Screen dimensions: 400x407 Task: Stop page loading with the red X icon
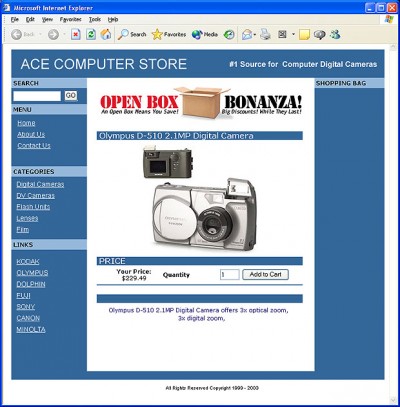[76, 34]
